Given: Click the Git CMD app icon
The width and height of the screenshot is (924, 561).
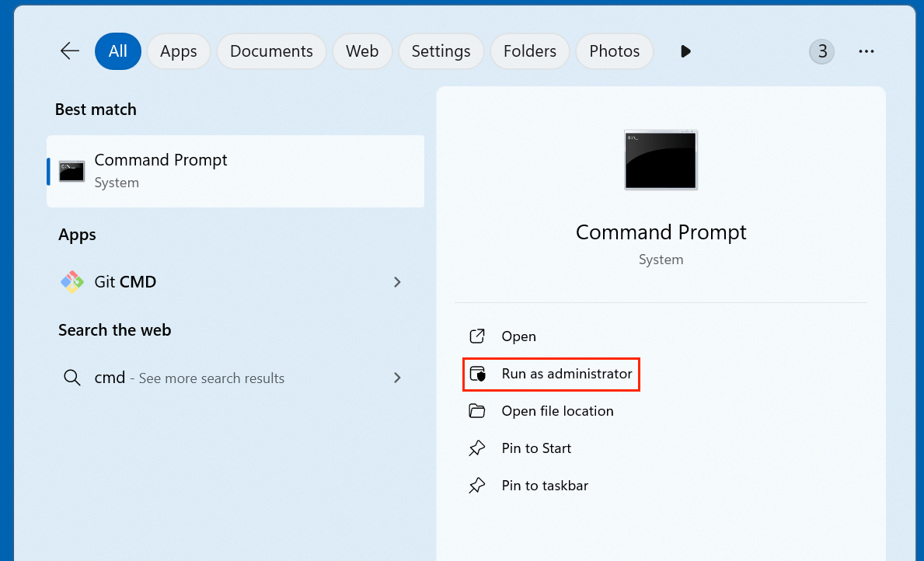Looking at the screenshot, I should coord(71,281).
